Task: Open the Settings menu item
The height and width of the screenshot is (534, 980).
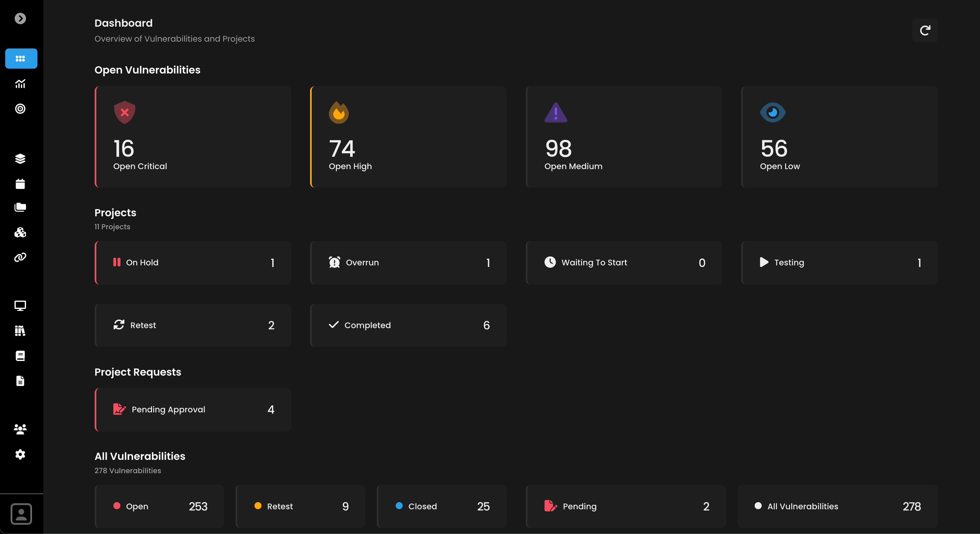Action: point(20,454)
